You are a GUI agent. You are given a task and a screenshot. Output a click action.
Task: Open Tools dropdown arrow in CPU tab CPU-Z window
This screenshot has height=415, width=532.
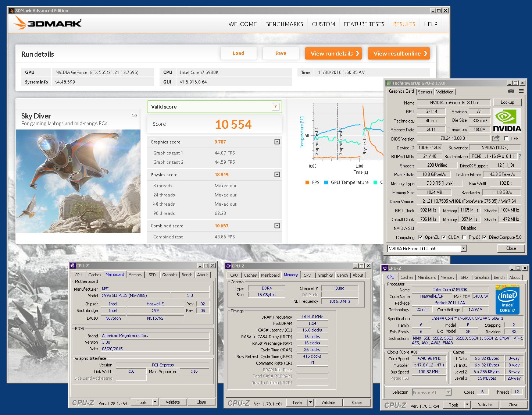coord(467,405)
